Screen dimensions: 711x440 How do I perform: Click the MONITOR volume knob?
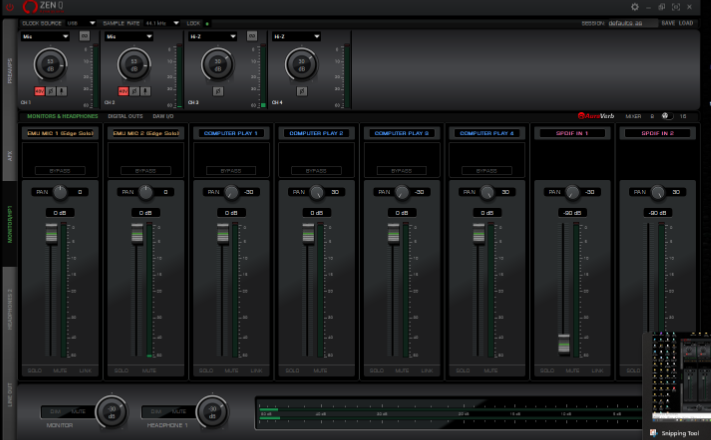click(112, 411)
